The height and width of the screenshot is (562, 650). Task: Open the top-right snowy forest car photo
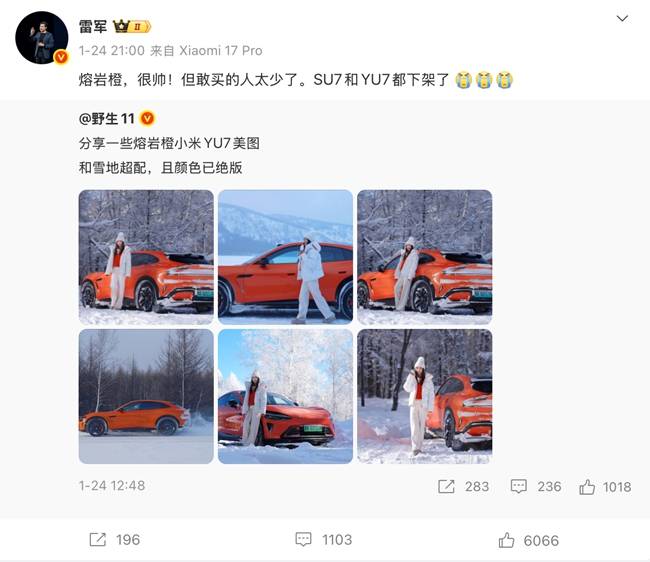[x=425, y=257]
